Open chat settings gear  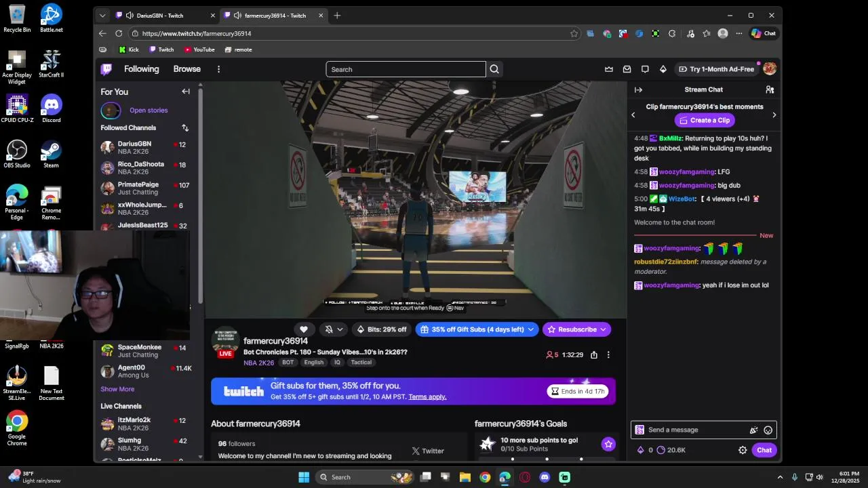point(743,450)
